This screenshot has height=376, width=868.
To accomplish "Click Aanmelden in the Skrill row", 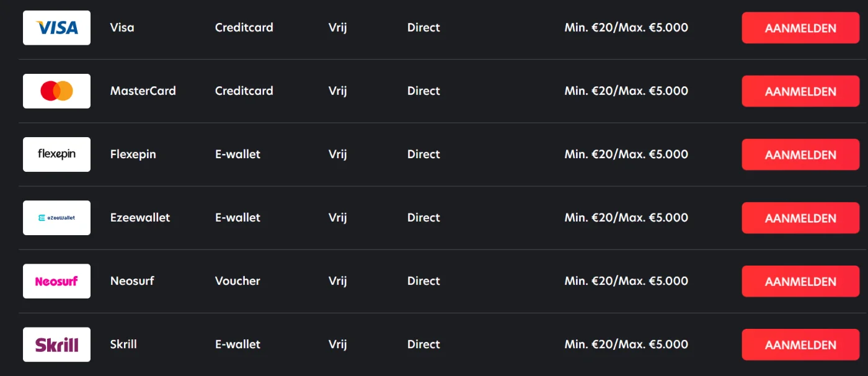I will 800,344.
